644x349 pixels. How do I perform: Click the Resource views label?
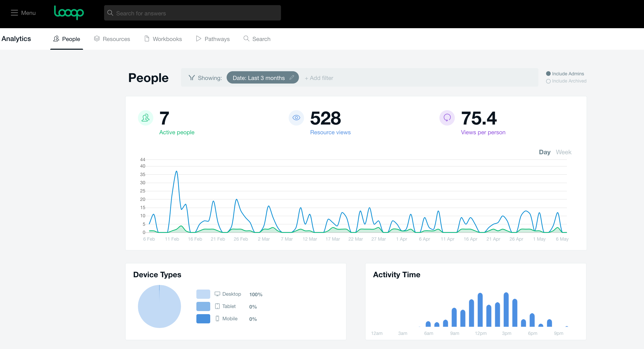(330, 132)
